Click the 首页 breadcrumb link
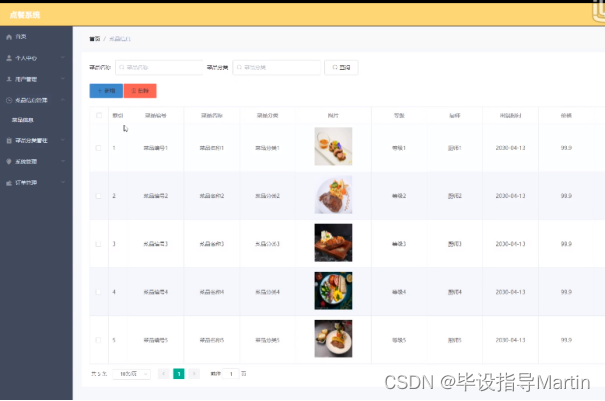The image size is (605, 401). tap(95, 39)
